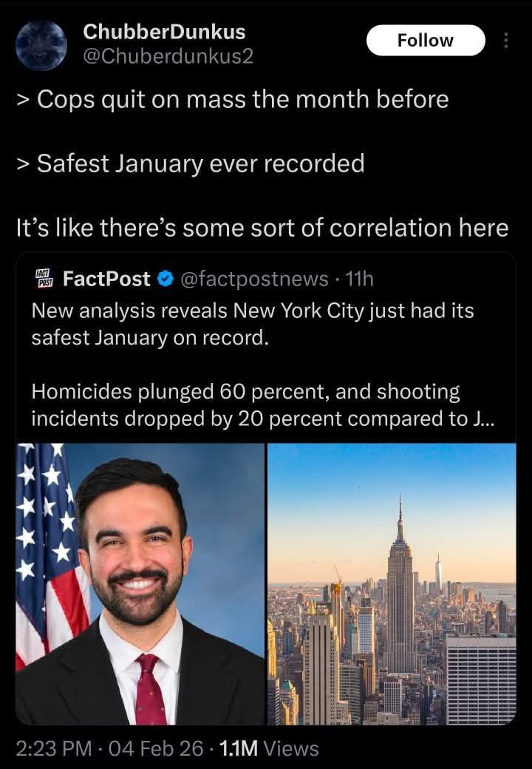Image resolution: width=532 pixels, height=769 pixels.
Task: Open the three-dot more options menu
Action: pyautogui.click(x=506, y=41)
